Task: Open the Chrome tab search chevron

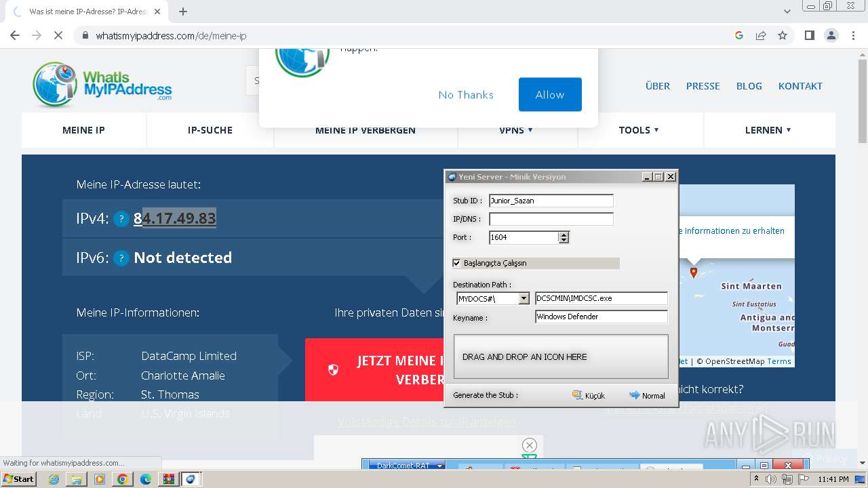Action: [x=787, y=12]
